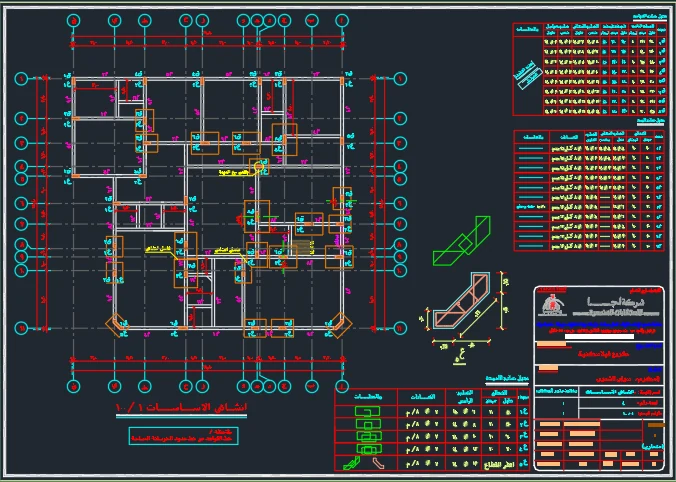
Task: Select the white bar in the title block
Action: point(599,337)
